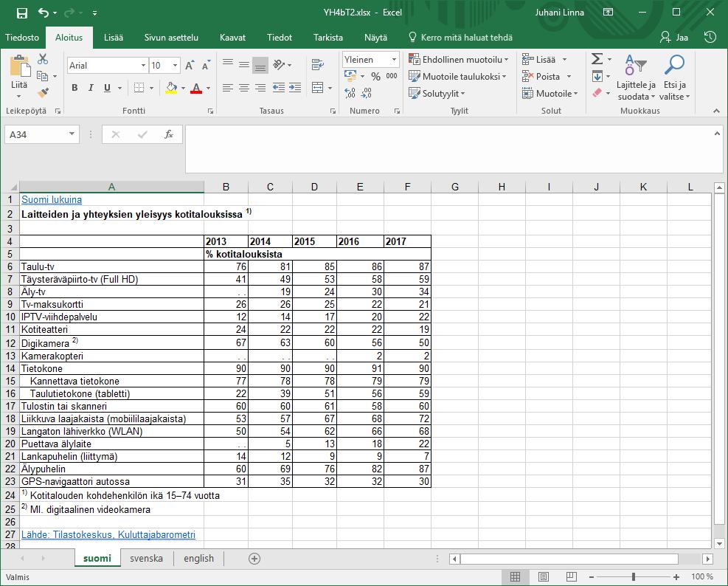Decrease font size with the smaller A
728x586 pixels.
206,66
